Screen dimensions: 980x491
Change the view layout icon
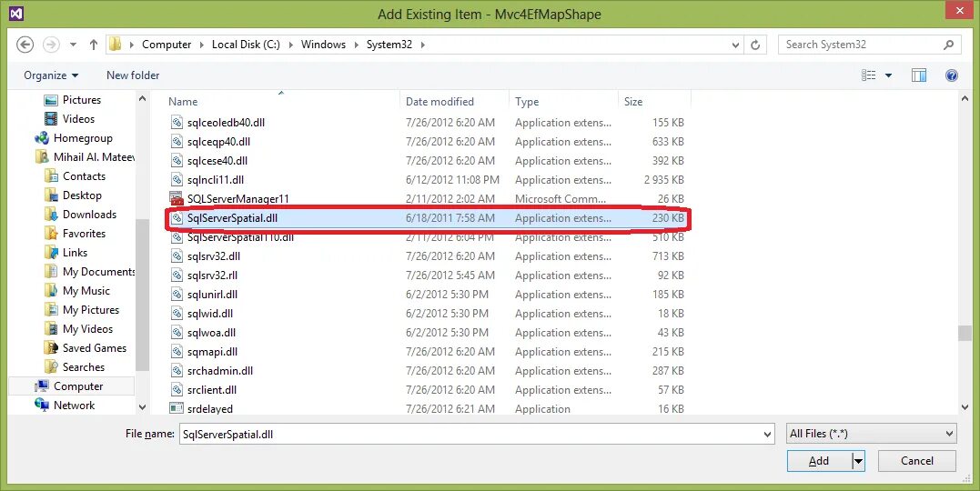tap(869, 75)
